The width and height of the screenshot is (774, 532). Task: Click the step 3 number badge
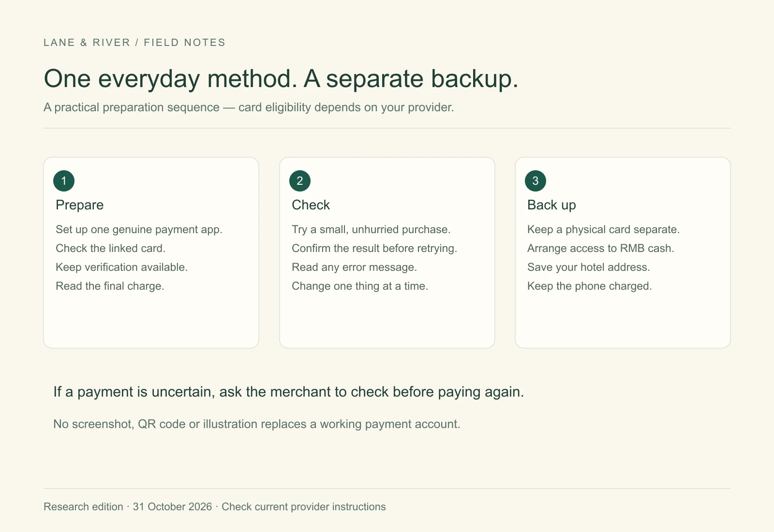click(x=536, y=181)
